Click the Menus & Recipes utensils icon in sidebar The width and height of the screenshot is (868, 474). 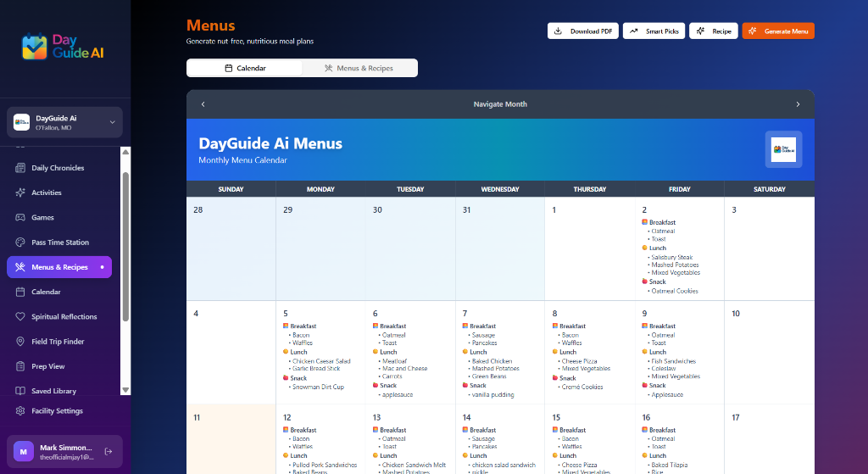[x=20, y=267]
